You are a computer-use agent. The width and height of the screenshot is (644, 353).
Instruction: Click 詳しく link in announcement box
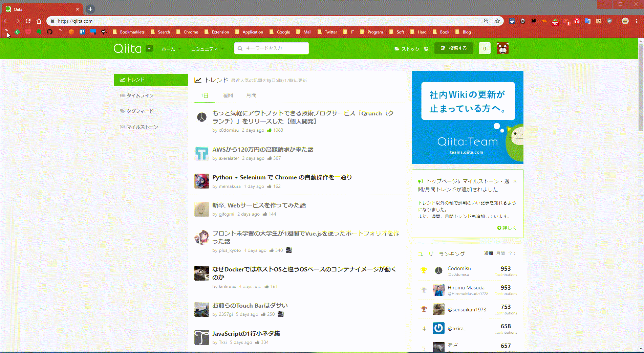[507, 228]
